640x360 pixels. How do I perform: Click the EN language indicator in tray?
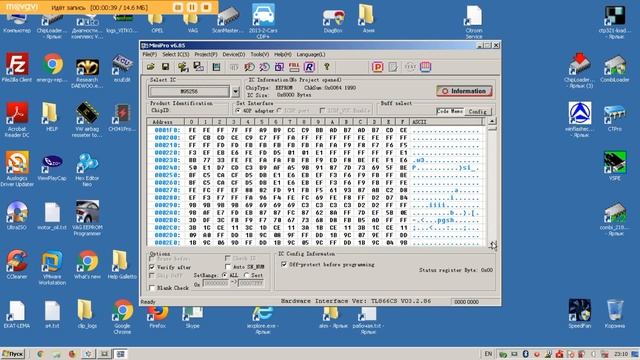click(488, 354)
